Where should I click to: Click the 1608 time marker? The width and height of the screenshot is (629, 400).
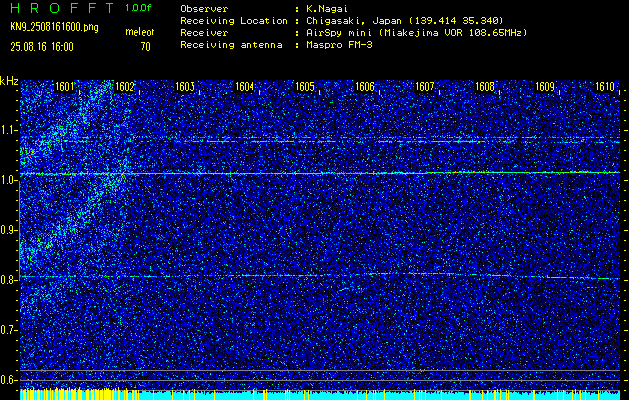pos(485,87)
